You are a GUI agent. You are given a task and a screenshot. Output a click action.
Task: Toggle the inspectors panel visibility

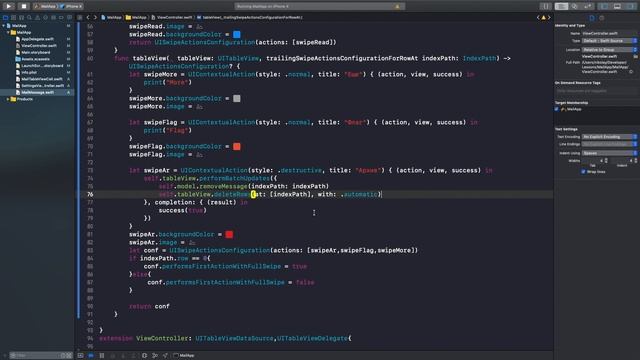[630, 7]
